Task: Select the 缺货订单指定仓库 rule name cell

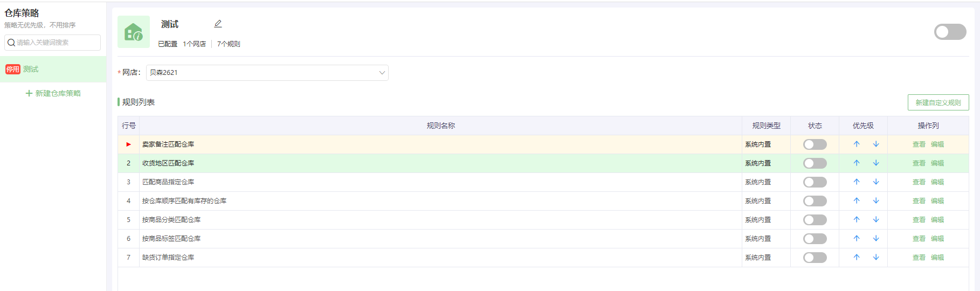Action: point(440,258)
